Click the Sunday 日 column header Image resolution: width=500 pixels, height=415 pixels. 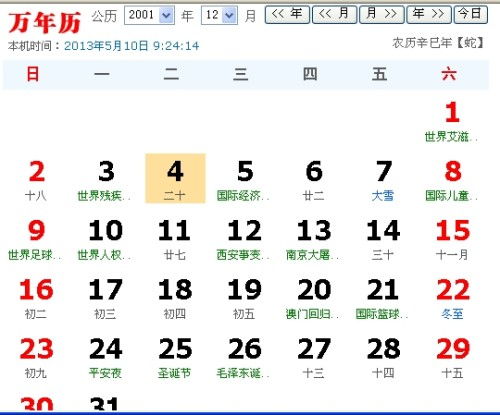click(33, 74)
